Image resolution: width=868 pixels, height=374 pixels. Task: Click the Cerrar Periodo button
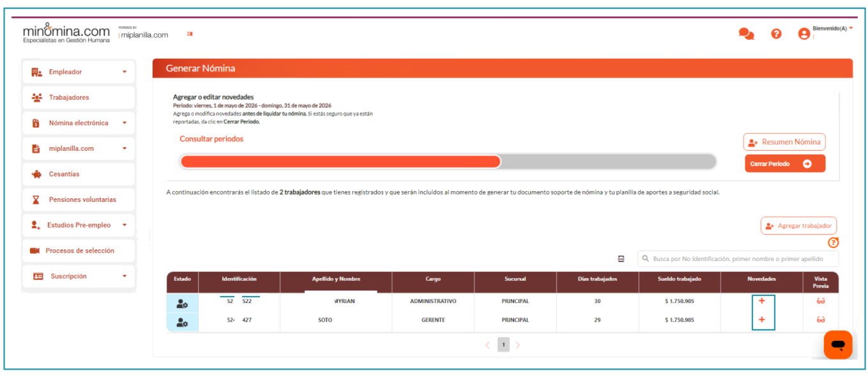point(785,164)
